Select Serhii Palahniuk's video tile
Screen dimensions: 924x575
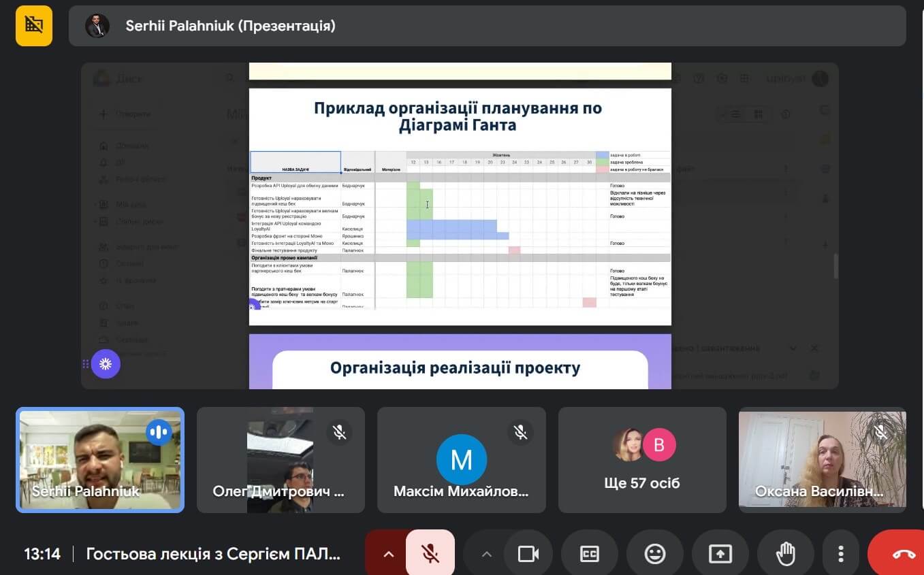point(100,460)
